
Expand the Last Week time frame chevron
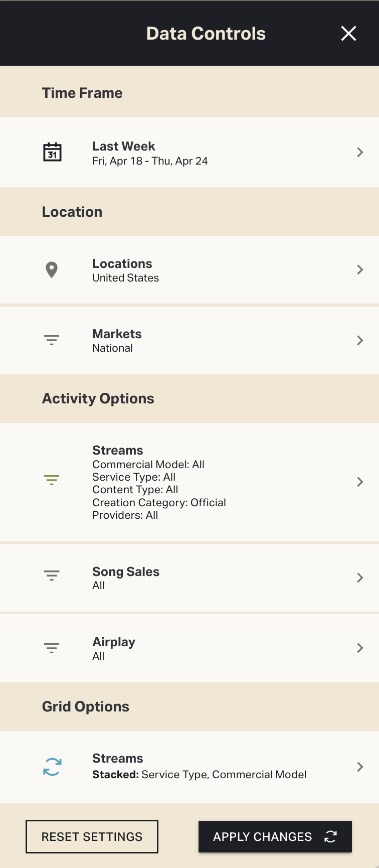click(x=360, y=152)
